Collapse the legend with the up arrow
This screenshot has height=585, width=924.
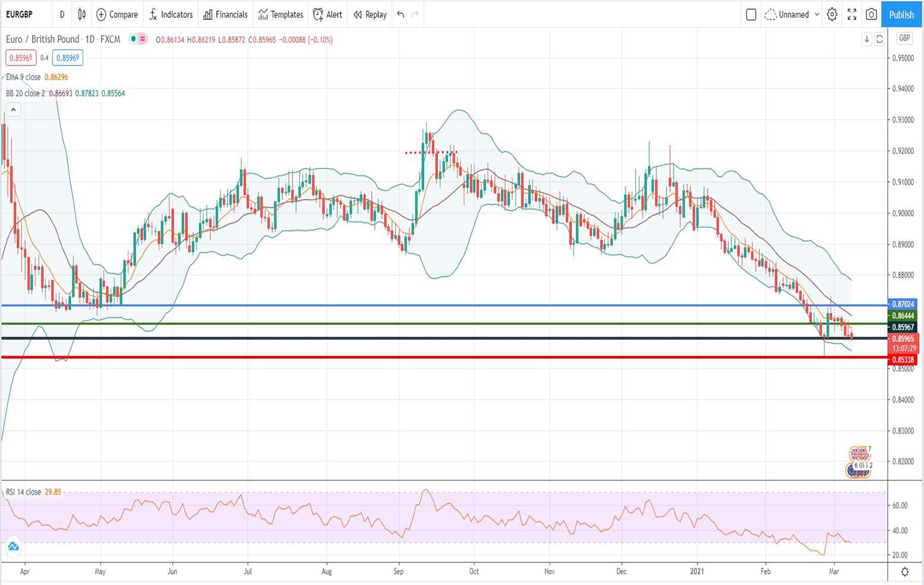[x=13, y=109]
